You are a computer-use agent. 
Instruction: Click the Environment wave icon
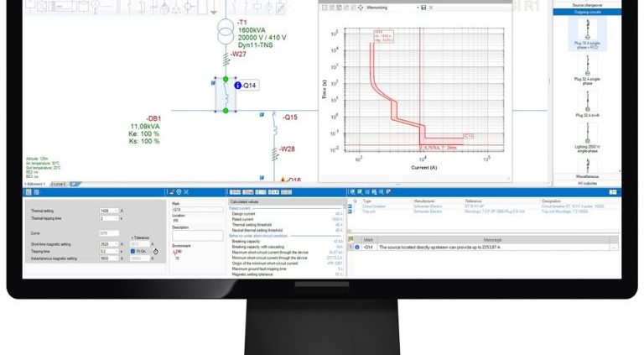[175, 253]
